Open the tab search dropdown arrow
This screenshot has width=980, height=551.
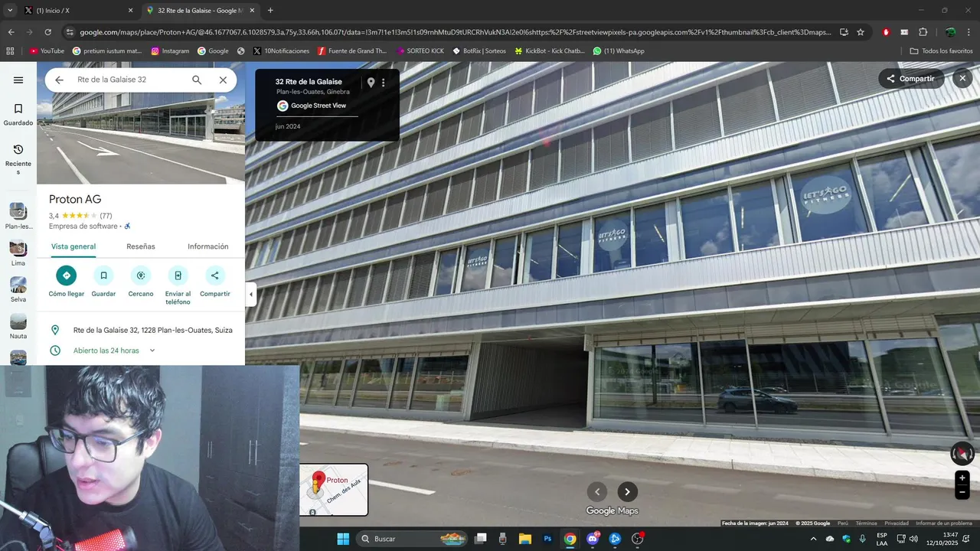10,11
